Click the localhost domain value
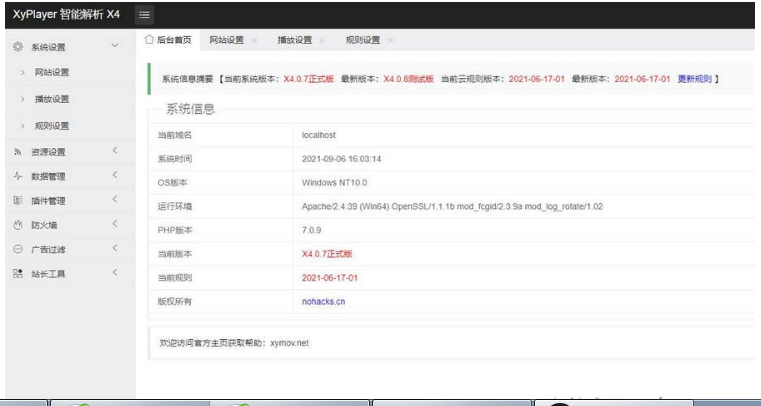761x406 pixels. coord(318,135)
